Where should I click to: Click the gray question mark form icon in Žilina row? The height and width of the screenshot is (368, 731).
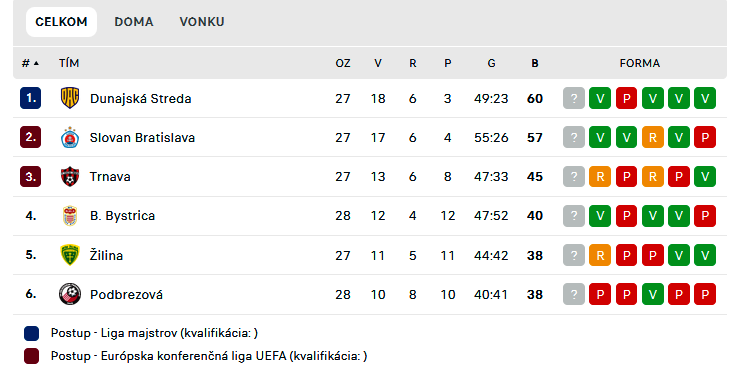pyautogui.click(x=574, y=255)
